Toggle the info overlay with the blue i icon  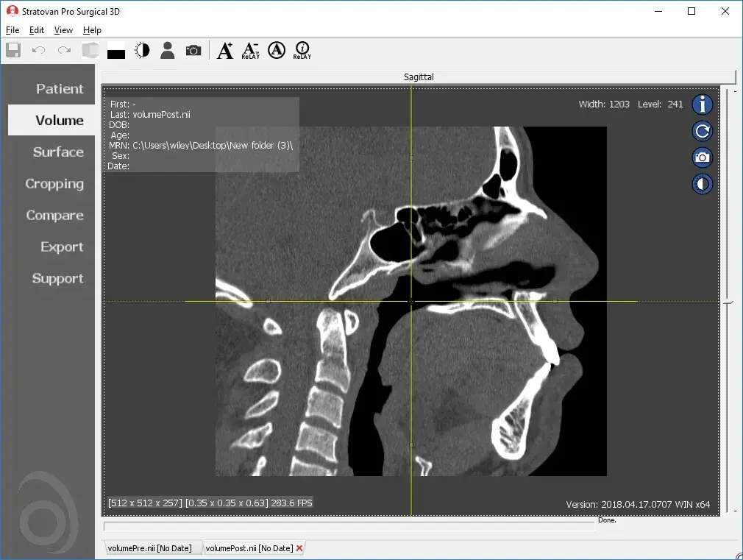[x=702, y=104]
